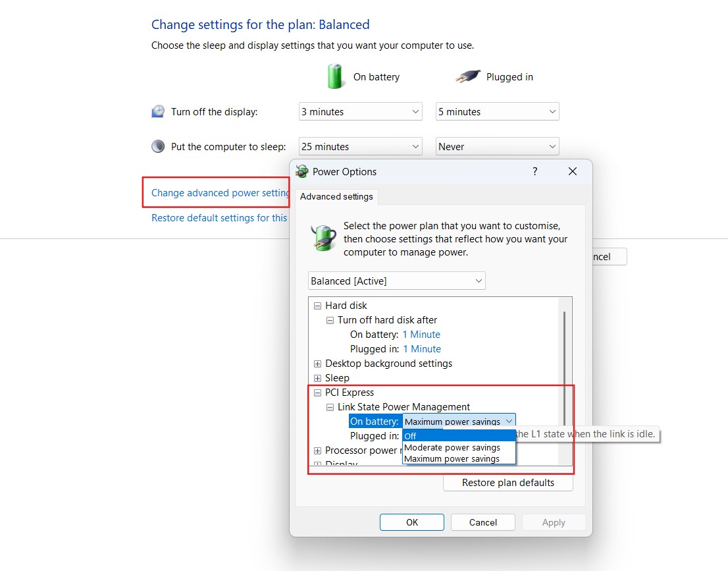Click the battery image in Advanced settings

[323, 238]
